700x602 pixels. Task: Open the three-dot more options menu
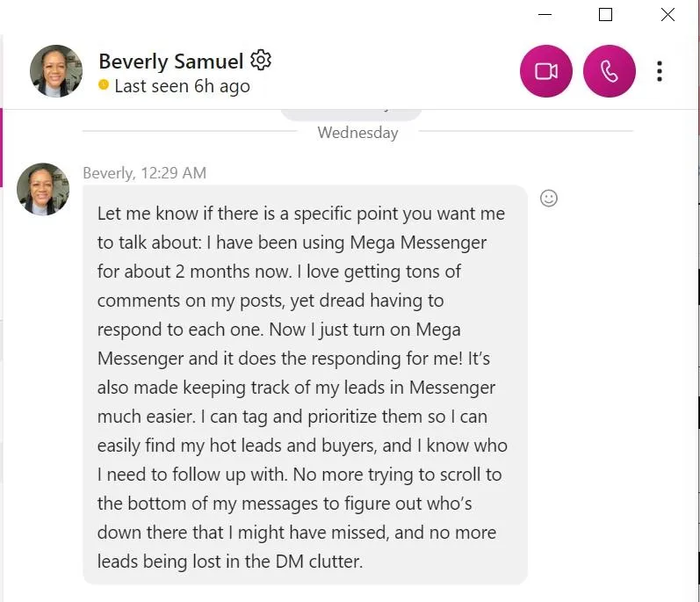click(660, 71)
